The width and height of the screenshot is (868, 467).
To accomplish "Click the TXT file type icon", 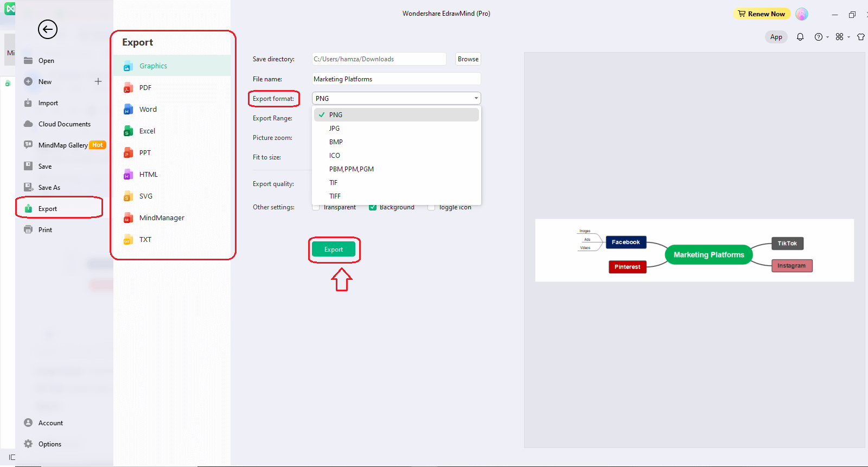I will pyautogui.click(x=128, y=239).
